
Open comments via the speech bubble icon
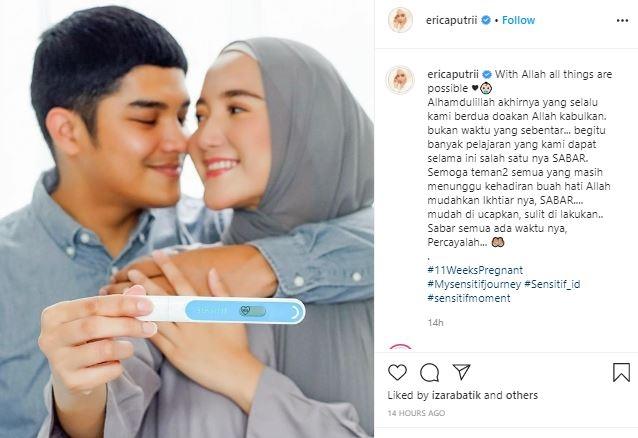[x=429, y=372]
